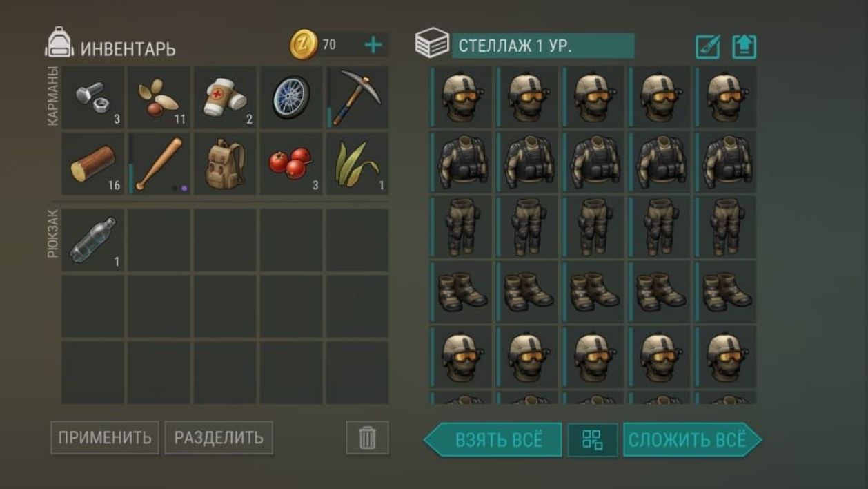Select the pickaxe tool
The image size is (868, 489).
point(357,97)
